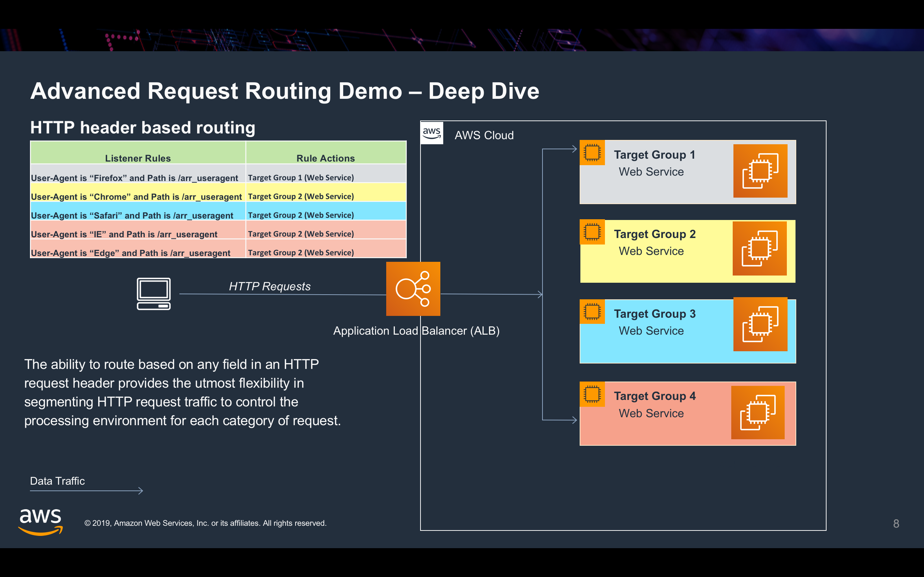924x577 pixels.
Task: Select the client computer icon
Action: click(x=153, y=294)
